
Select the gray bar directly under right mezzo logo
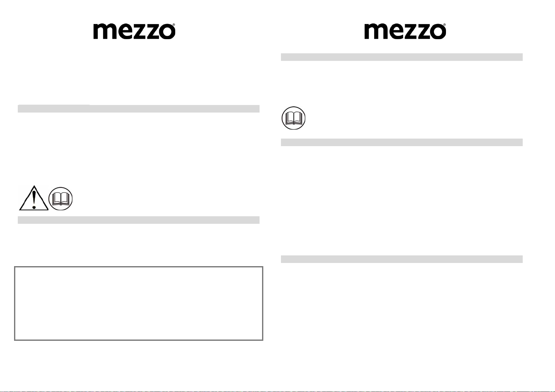click(402, 57)
